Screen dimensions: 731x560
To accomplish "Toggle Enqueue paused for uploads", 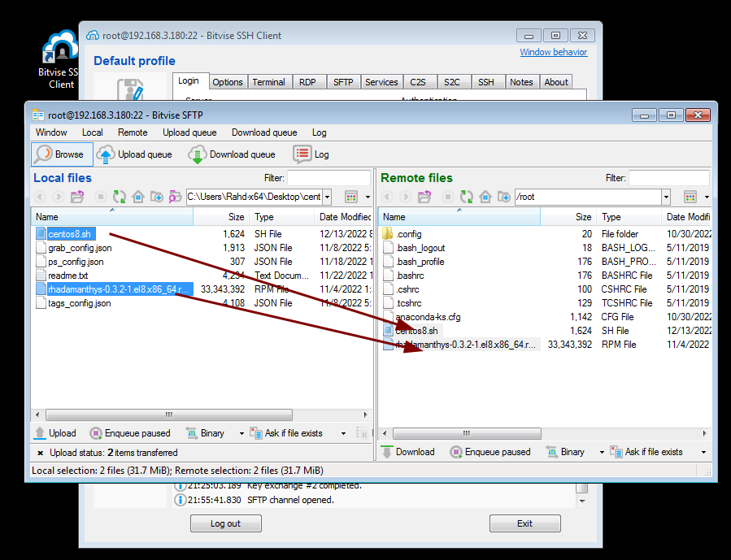I will coord(130,433).
